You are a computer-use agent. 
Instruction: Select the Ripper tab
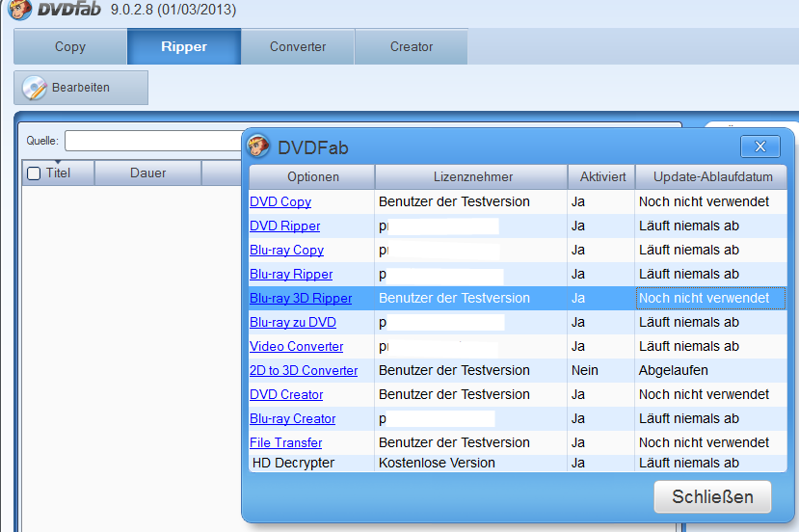pyautogui.click(x=184, y=46)
